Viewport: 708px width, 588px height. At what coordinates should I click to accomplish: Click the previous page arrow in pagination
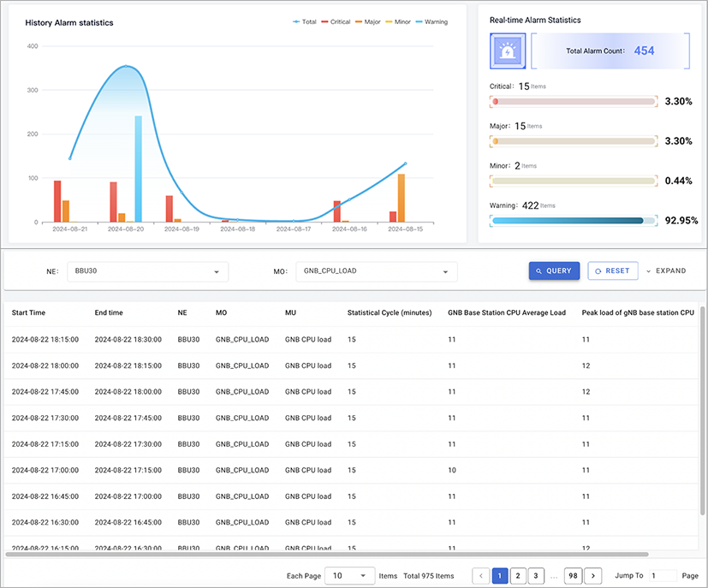click(x=481, y=576)
